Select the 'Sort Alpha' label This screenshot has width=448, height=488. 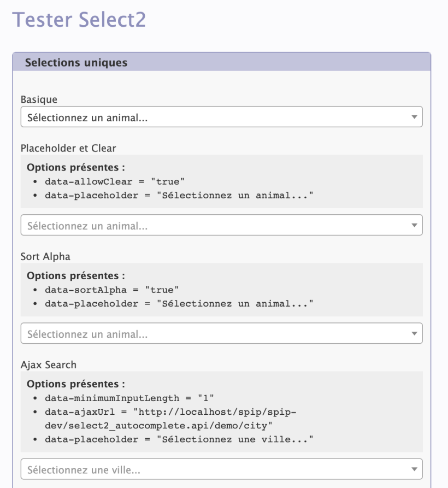click(x=45, y=256)
